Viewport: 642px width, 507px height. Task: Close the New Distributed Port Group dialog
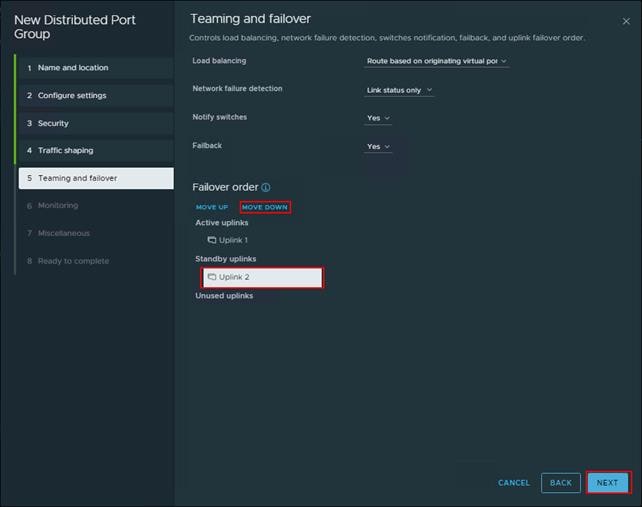click(626, 21)
